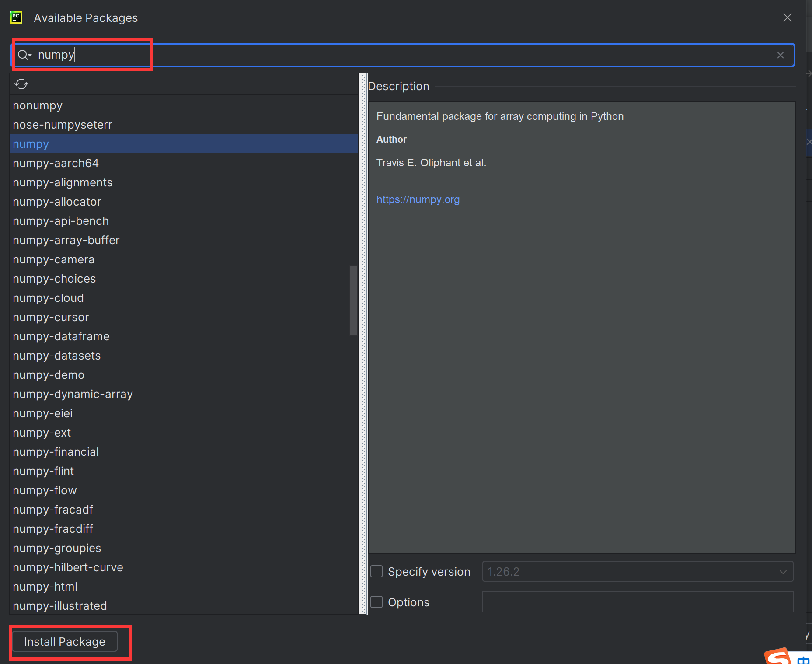Select numpy-array-buffer package
This screenshot has height=664, width=812.
(x=184, y=240)
